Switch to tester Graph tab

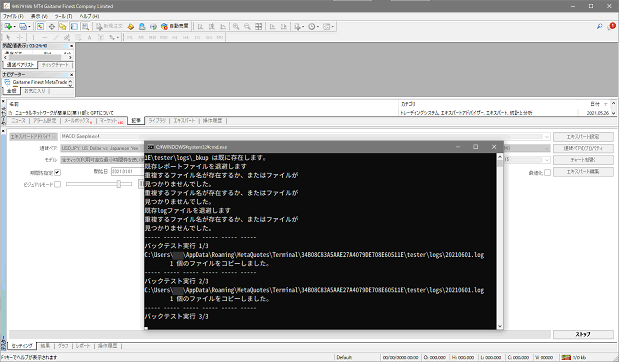click(x=63, y=346)
